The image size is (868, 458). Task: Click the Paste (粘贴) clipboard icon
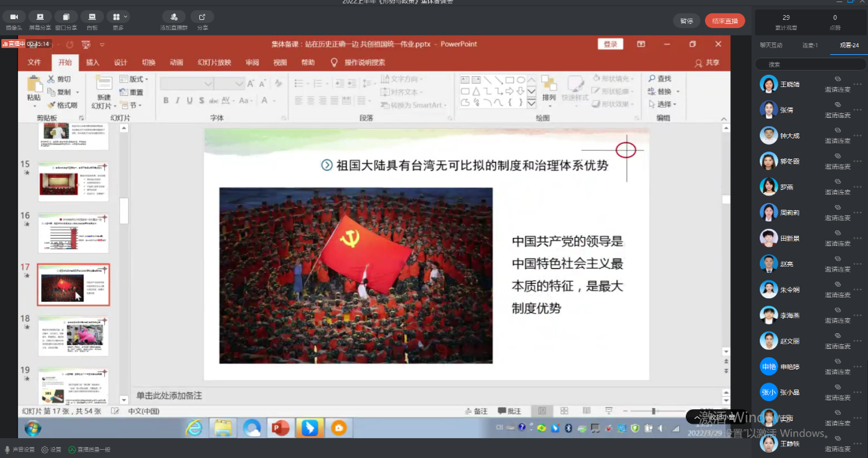pyautogui.click(x=34, y=84)
